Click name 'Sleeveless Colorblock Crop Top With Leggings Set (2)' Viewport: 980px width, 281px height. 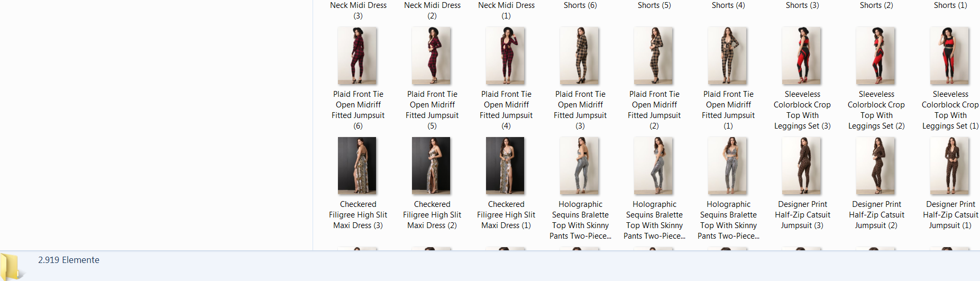pos(876,110)
